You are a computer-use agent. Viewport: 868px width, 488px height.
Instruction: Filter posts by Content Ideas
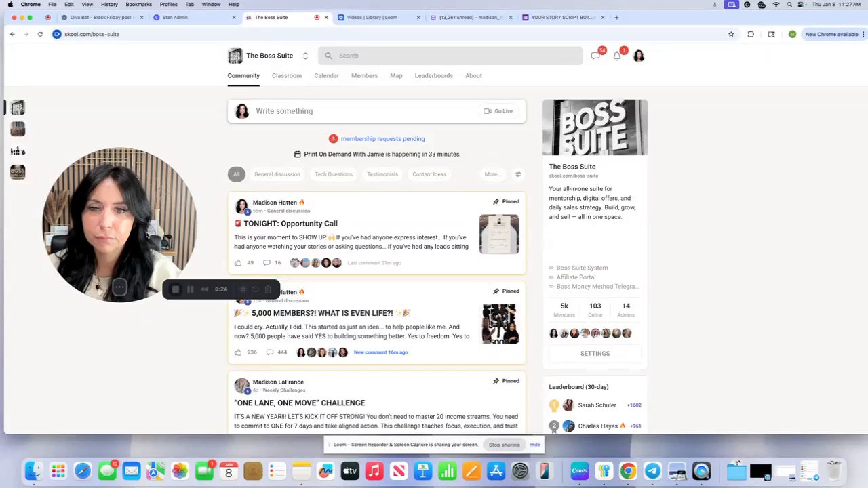click(x=429, y=174)
